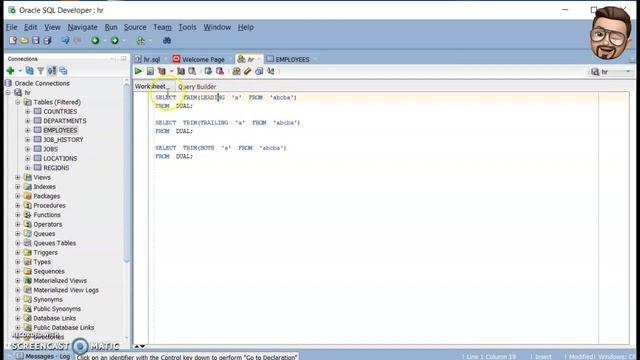Screen dimensions: 640x360
Task: Run the statement with green play icon
Action: click(138, 71)
